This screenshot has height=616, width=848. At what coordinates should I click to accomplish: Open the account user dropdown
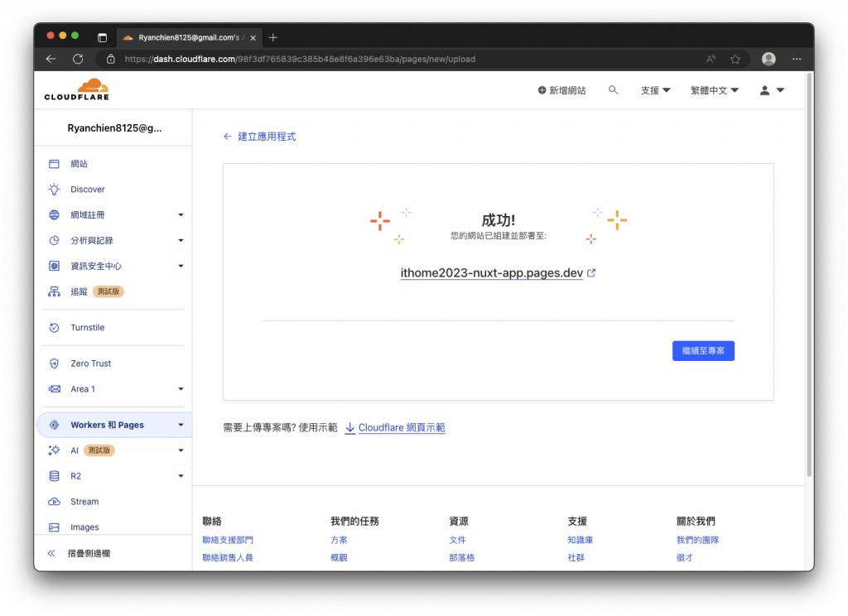coord(772,90)
